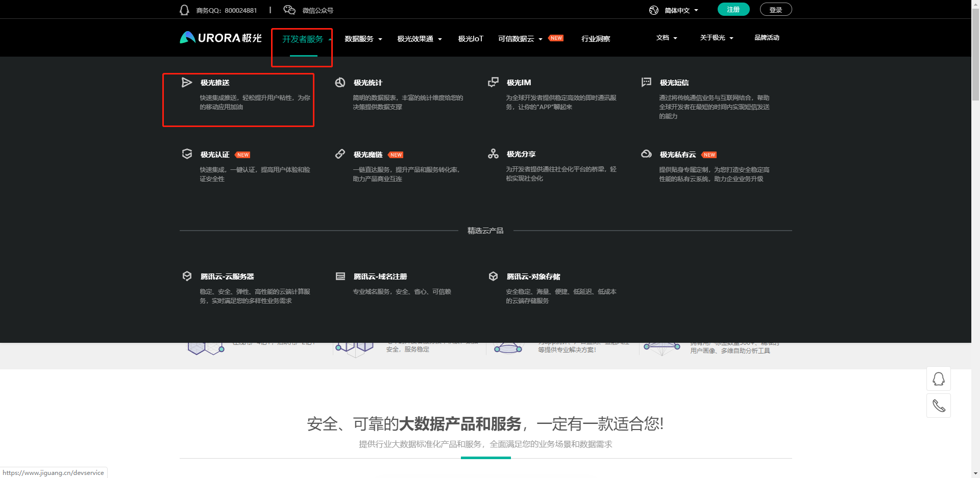This screenshot has width=980, height=478.
Task: Open the 极光私有云 product link
Action: tap(678, 155)
